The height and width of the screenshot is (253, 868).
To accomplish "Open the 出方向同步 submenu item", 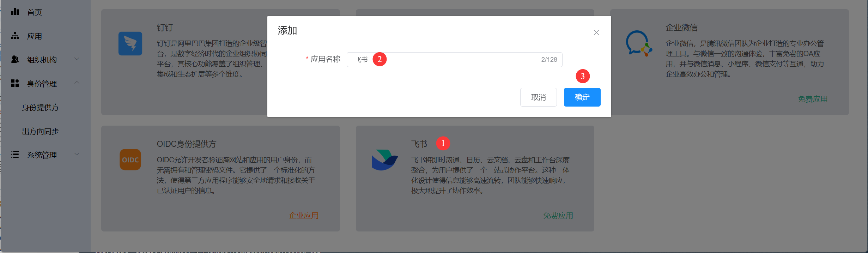I will click(x=40, y=132).
